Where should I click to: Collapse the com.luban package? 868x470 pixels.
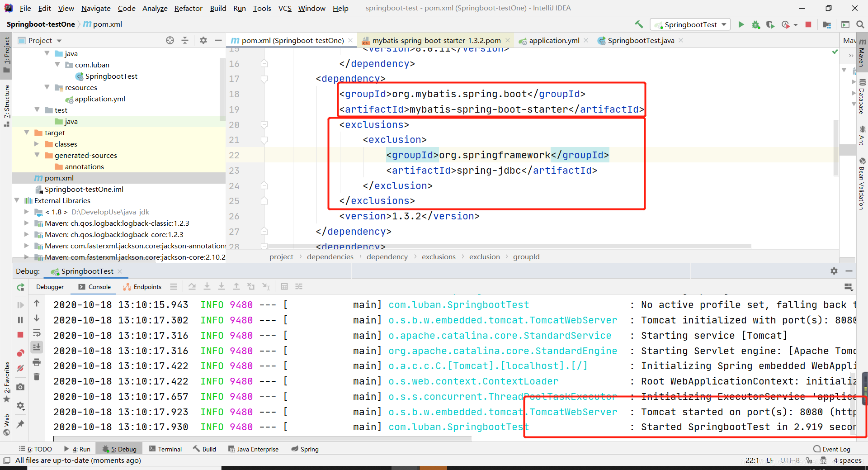[57, 65]
